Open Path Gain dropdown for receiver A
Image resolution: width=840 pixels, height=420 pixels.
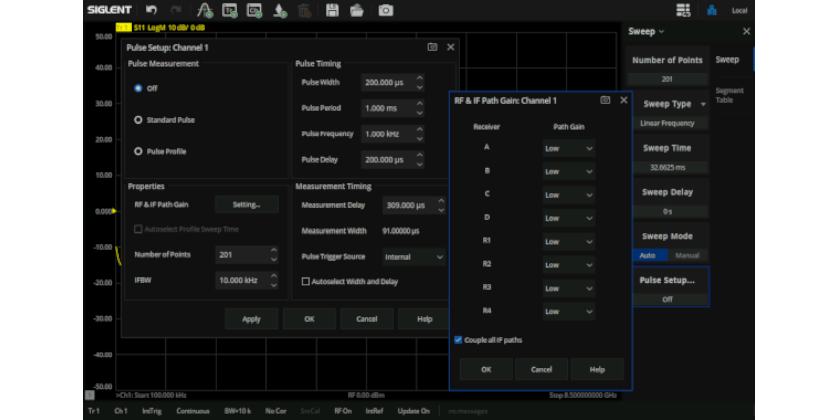[x=568, y=149]
